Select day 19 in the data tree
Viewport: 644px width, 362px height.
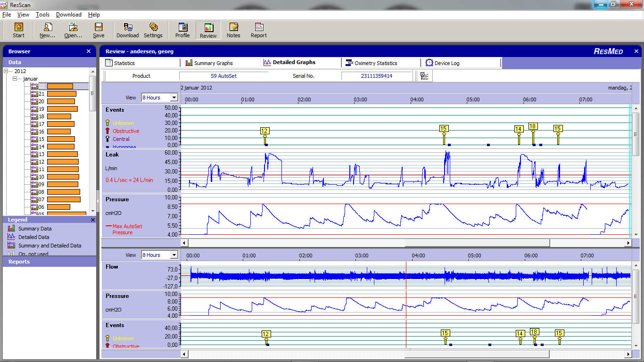54,109
